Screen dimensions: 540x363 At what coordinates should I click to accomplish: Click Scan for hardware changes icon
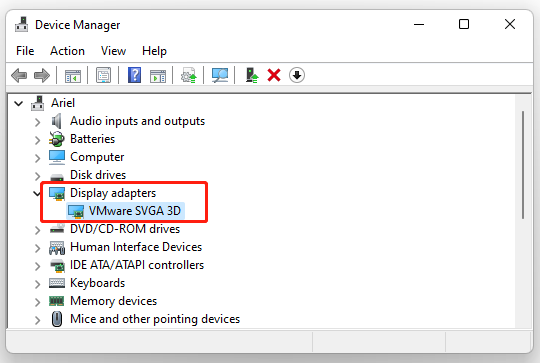(220, 75)
